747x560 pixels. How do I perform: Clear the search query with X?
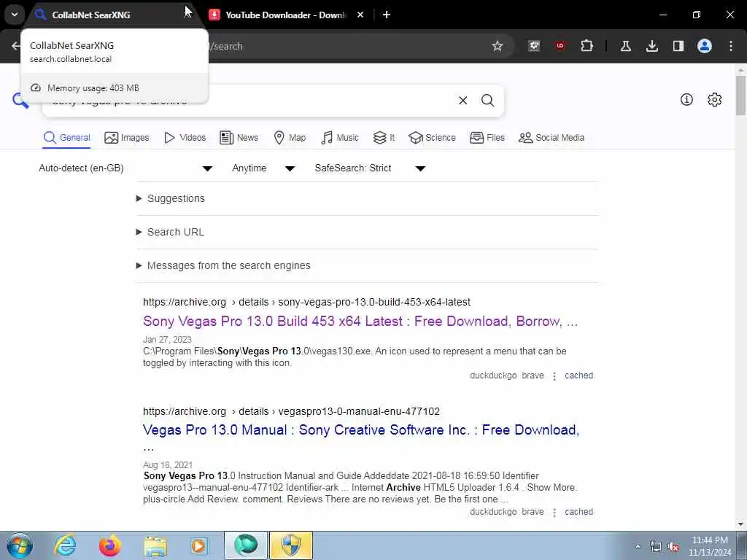pos(462,101)
